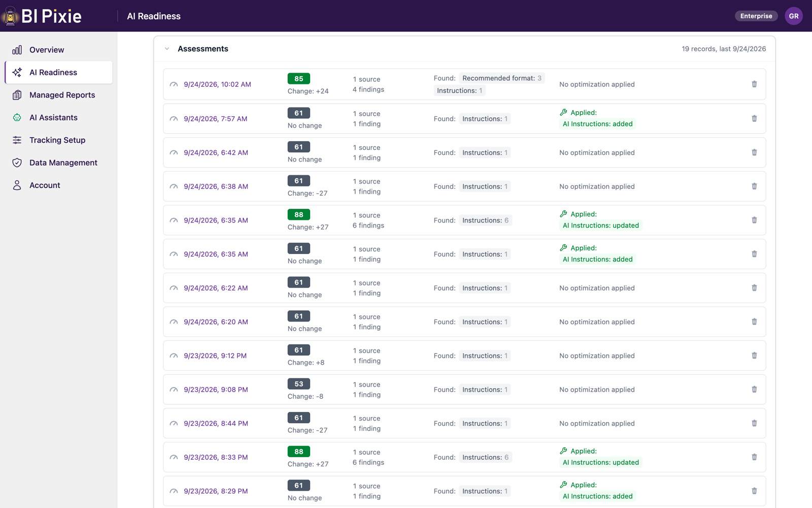Click the Data Management shield icon
This screenshot has height=508, width=812.
17,163
